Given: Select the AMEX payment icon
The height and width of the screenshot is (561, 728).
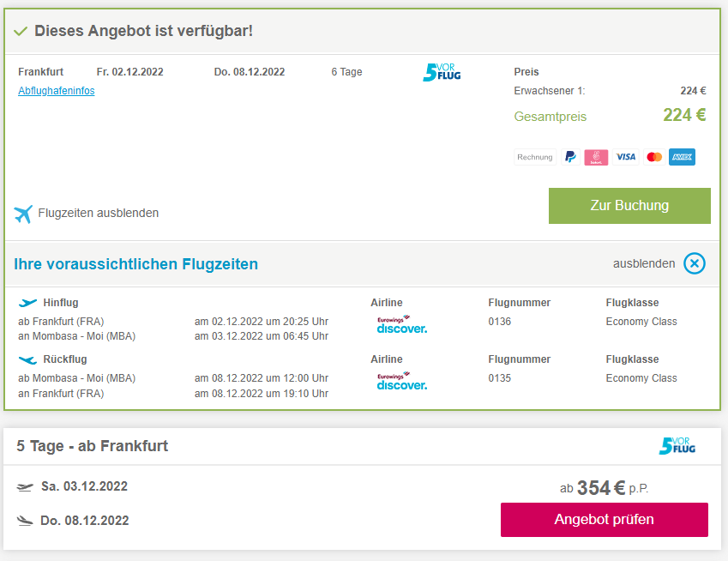Looking at the screenshot, I should click(x=682, y=157).
